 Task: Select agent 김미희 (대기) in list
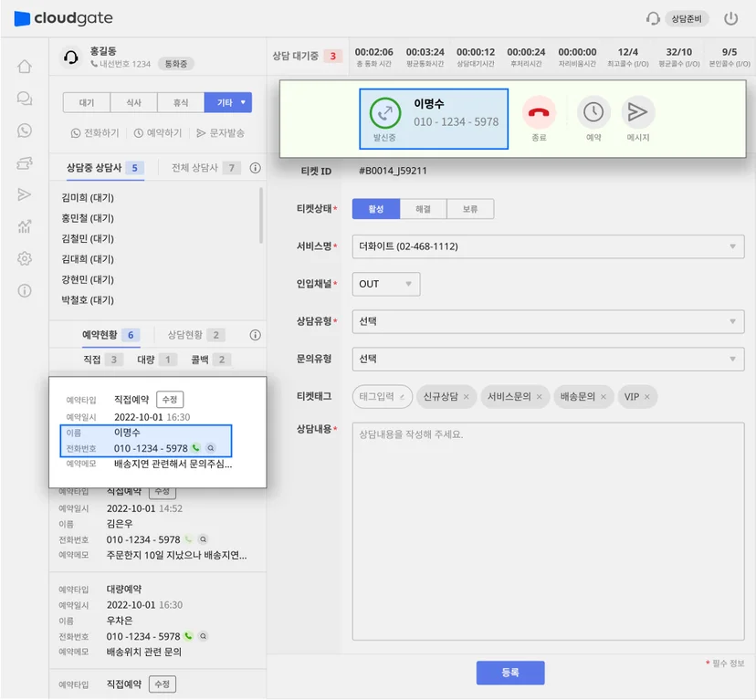(88, 198)
